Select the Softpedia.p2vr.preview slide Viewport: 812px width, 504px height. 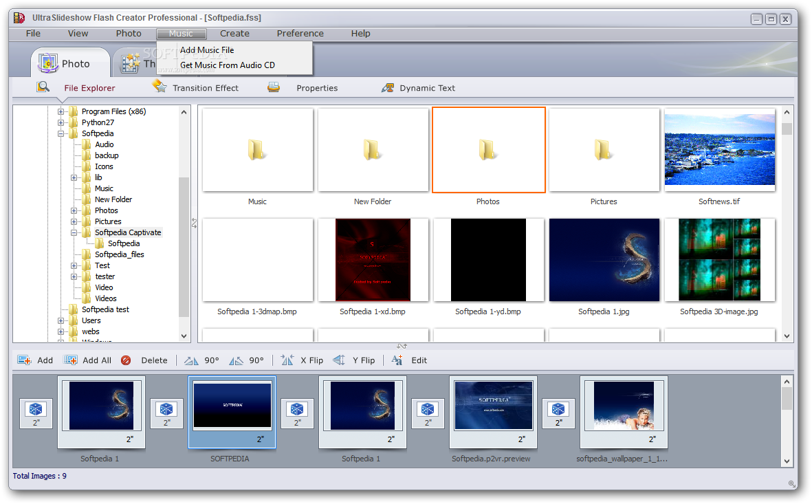pos(493,413)
